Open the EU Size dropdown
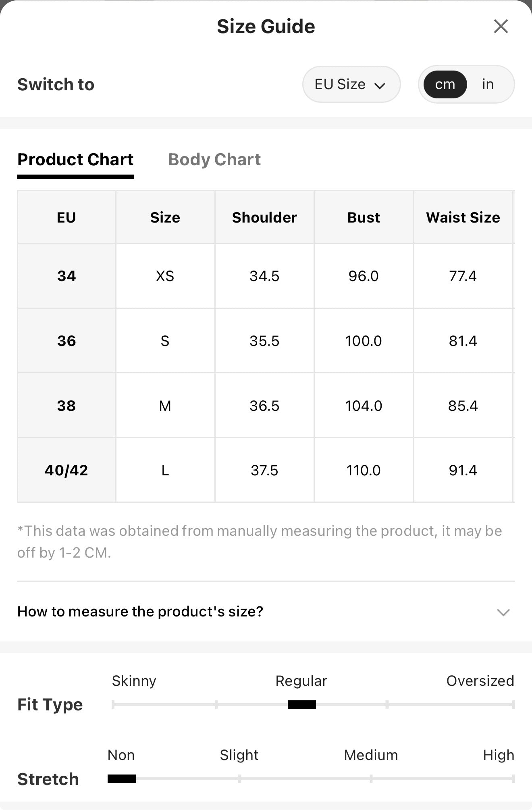The height and width of the screenshot is (810, 532). [351, 84]
